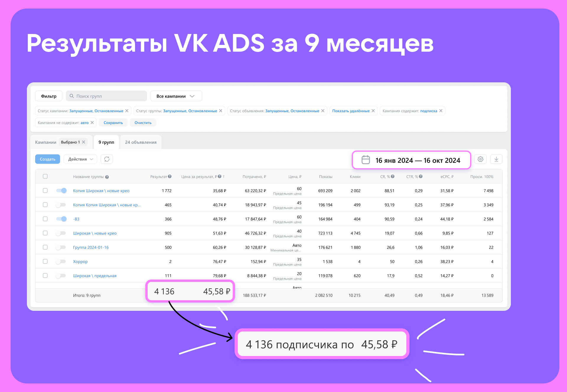Enable the 'Хоррор' group switch
567x392 pixels.
pos(61,262)
